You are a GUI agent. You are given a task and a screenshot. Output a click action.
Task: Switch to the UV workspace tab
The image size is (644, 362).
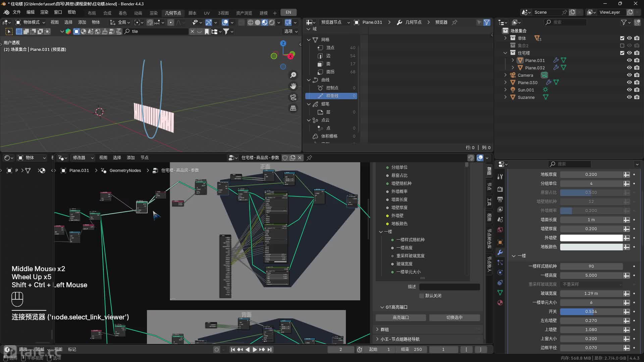(x=207, y=13)
